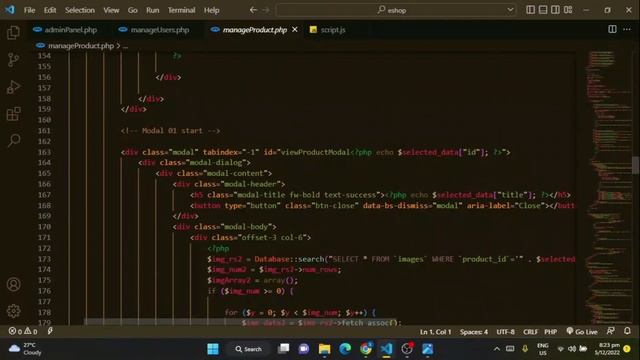Split the editor to the right
Viewport: 640px width, 360px height.
[612, 29]
